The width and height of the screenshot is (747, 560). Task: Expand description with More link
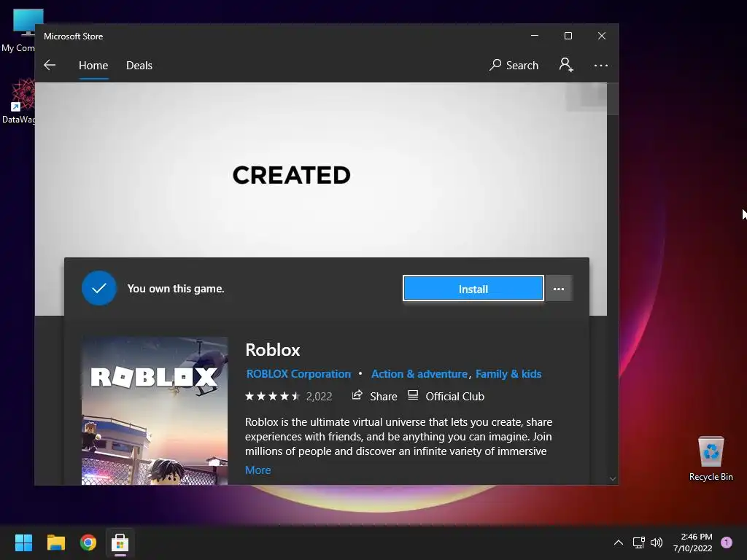point(258,470)
